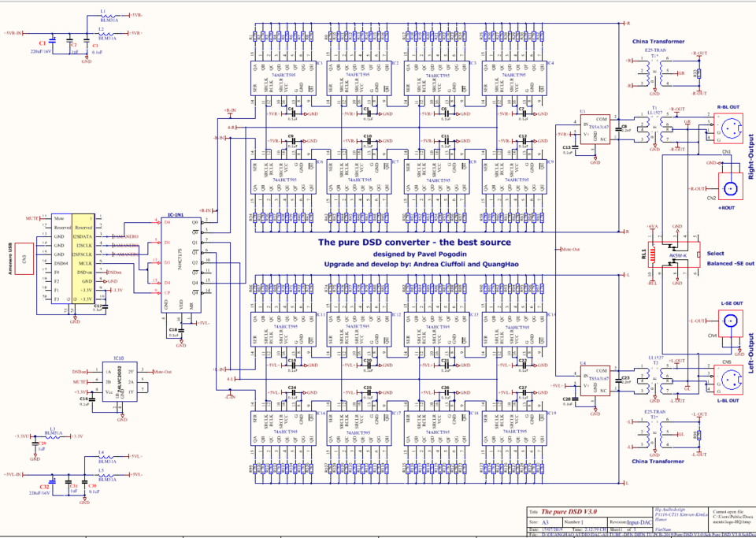The image size is (756, 538).
Task: Select the '+5VR-IN' power net label
Action: 13,33
